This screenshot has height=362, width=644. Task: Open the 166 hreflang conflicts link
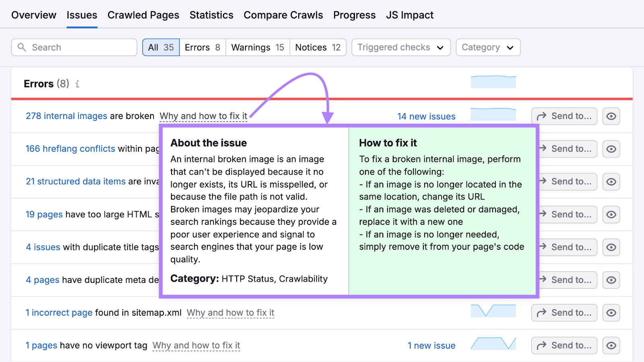(70, 149)
